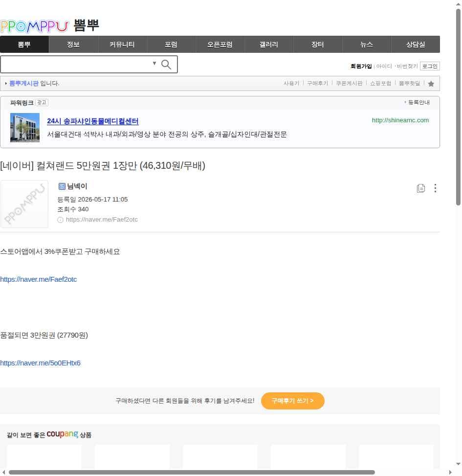Open the search dropdown arrow
The image size is (462, 476).
coord(154,63)
